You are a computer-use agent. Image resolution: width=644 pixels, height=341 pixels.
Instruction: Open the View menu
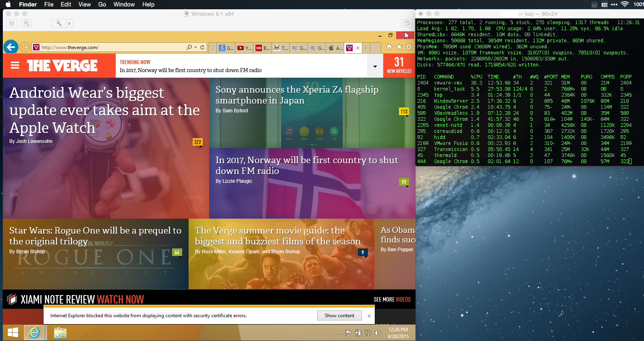click(x=84, y=4)
